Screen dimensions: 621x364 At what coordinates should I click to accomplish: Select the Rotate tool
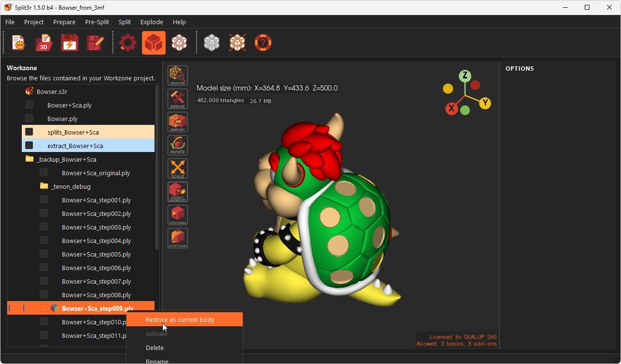pos(178,145)
